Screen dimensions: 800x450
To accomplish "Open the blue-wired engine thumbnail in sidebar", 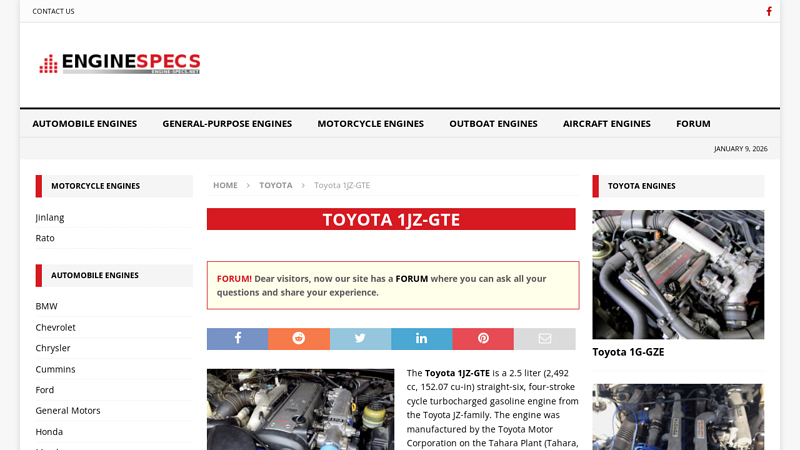I will pos(678,417).
